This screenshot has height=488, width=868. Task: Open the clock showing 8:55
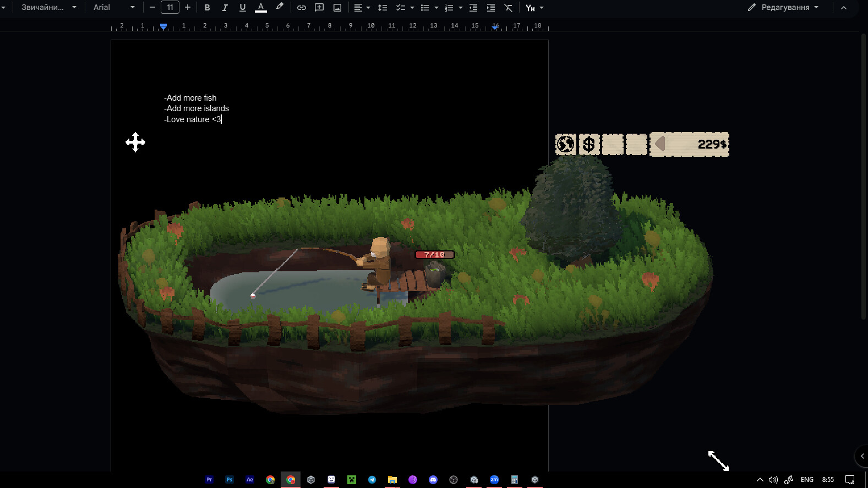828,480
